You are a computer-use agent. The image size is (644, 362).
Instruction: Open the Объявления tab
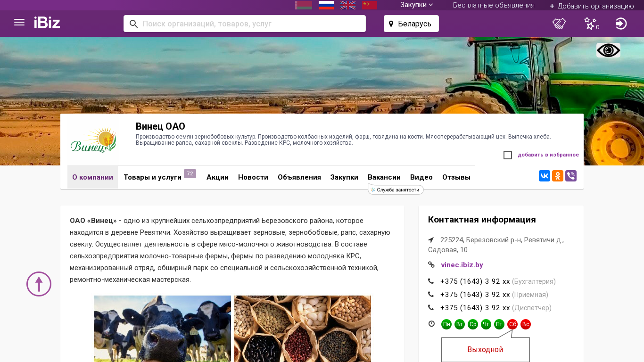tap(299, 177)
